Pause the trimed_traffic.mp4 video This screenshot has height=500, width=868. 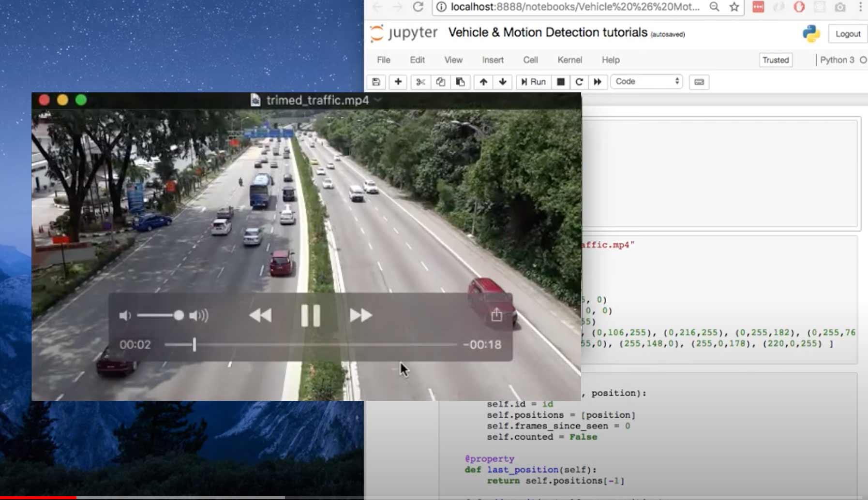pyautogui.click(x=311, y=316)
